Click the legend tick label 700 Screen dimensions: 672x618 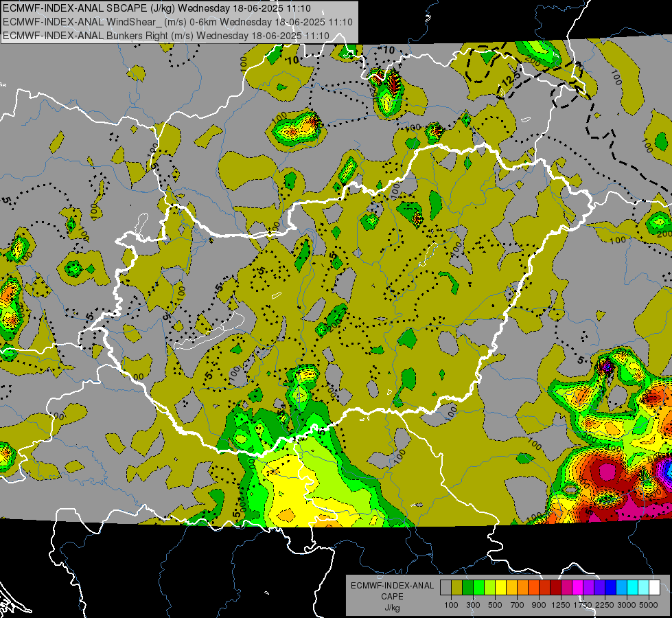tap(518, 605)
